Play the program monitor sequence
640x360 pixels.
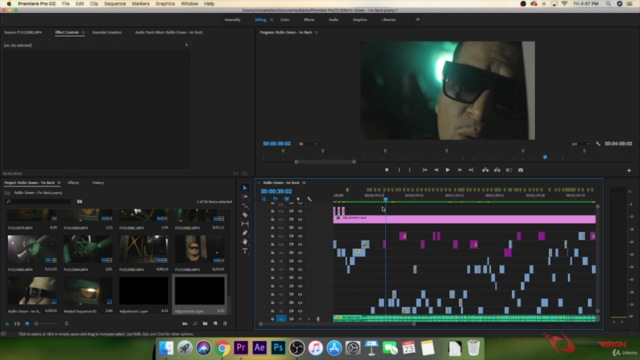(448, 170)
